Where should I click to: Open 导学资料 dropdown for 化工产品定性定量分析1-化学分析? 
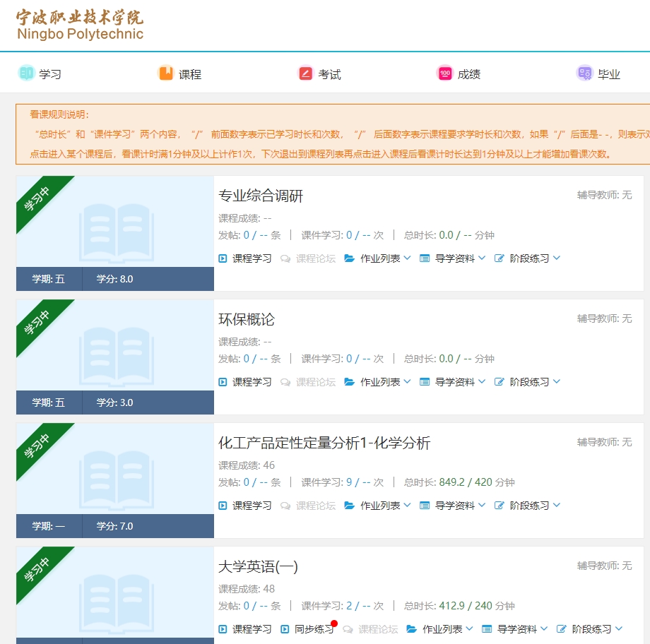pos(482,506)
